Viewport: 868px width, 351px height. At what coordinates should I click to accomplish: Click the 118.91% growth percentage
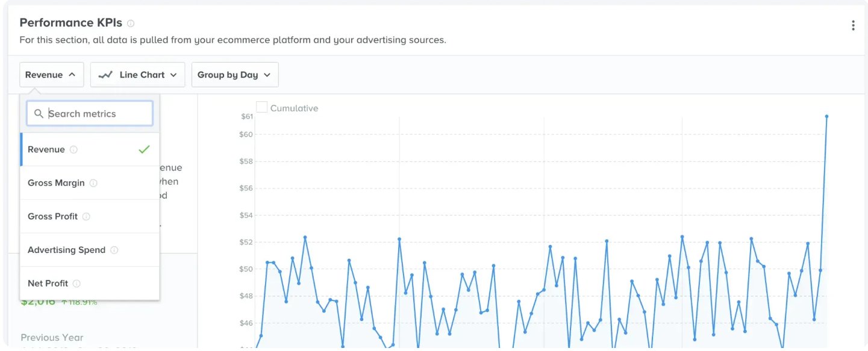tap(79, 301)
